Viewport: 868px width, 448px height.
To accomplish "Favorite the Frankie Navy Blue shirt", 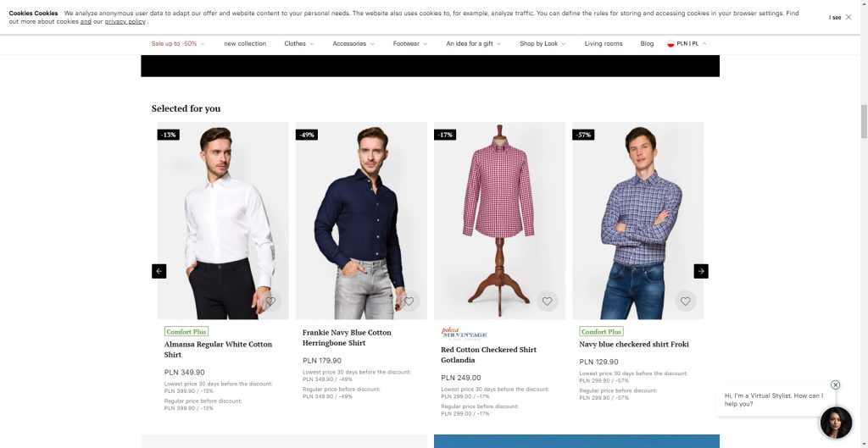I will pos(409,301).
